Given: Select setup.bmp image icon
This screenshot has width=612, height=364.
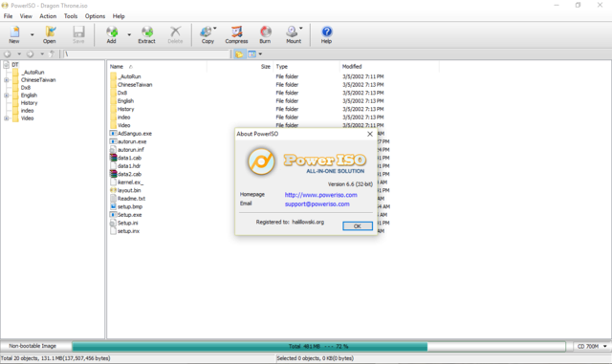Looking at the screenshot, I should pyautogui.click(x=113, y=206).
